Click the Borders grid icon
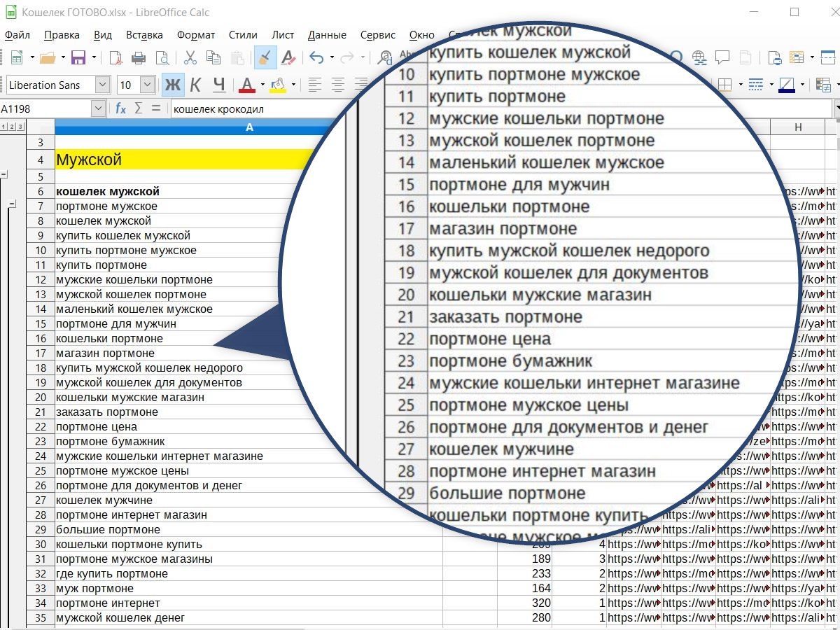Image resolution: width=840 pixels, height=630 pixels. pyautogui.click(x=725, y=85)
